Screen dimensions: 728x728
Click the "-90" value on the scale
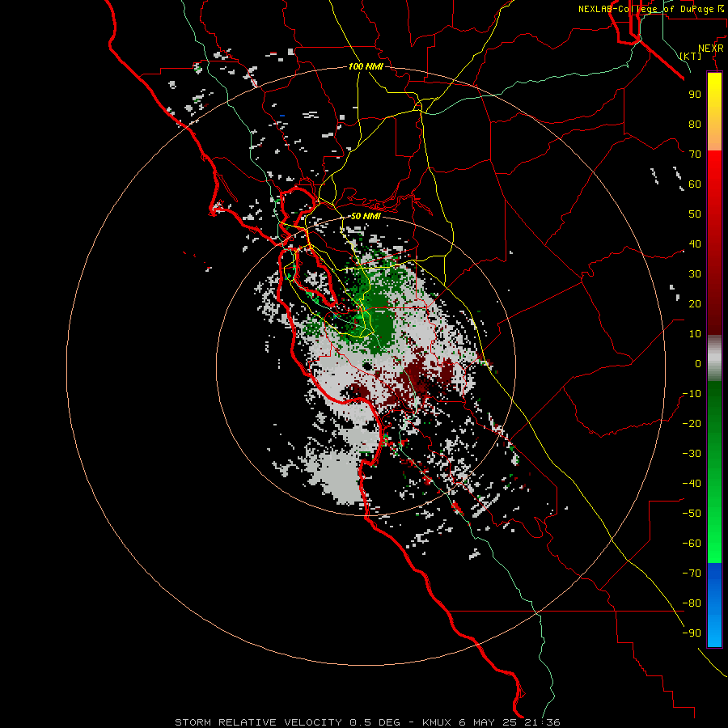pyautogui.click(x=692, y=633)
